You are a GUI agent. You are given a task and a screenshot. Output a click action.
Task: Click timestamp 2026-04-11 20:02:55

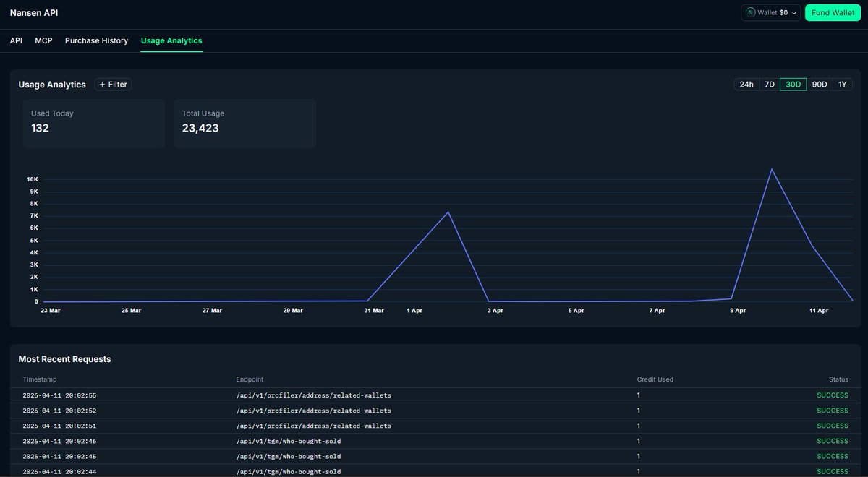coord(59,395)
